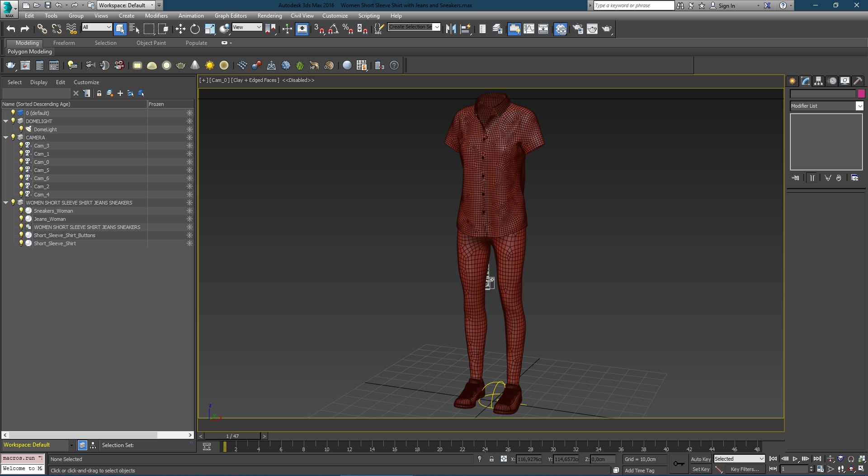Open the reference coordinate 'View' dropdown
This screenshot has height=476, width=868.
click(247, 27)
